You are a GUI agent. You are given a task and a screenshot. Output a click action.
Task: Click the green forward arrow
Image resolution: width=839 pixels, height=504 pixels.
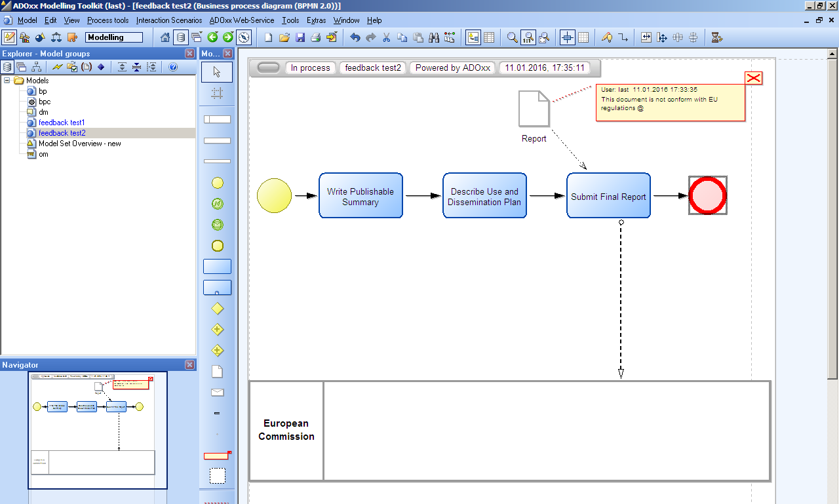(x=228, y=37)
